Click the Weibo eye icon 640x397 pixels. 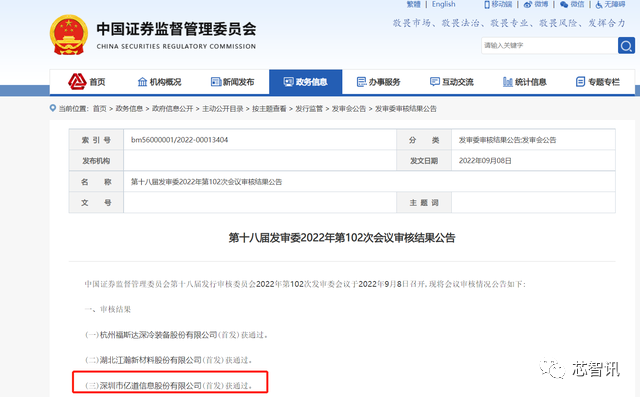click(x=528, y=4)
